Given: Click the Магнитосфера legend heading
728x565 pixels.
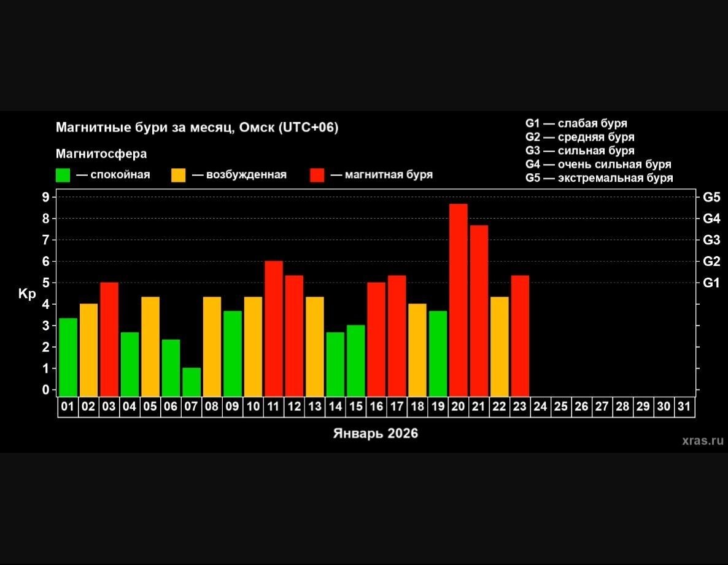Looking at the screenshot, I should (101, 154).
